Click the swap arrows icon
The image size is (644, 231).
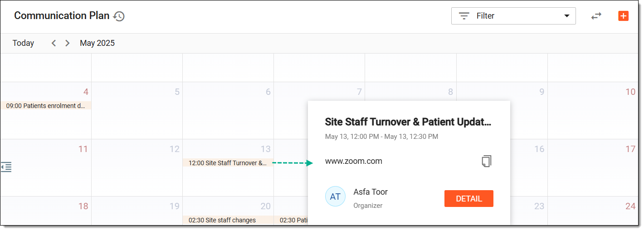[x=596, y=16]
